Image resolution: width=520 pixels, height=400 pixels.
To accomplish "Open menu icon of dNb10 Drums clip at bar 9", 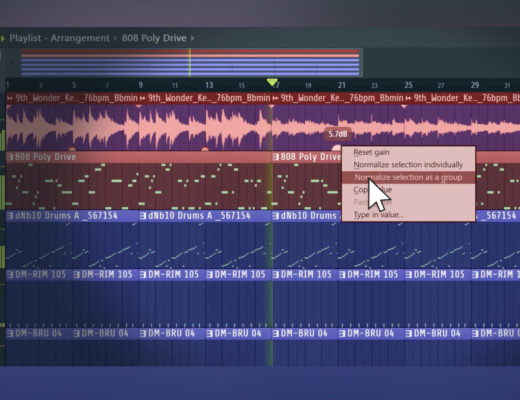I will point(143,216).
